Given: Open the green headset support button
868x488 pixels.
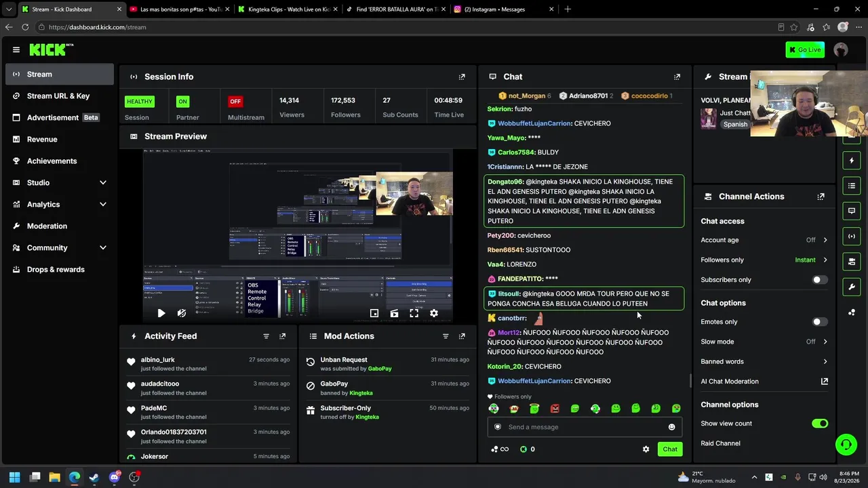Looking at the screenshot, I should 846,445.
